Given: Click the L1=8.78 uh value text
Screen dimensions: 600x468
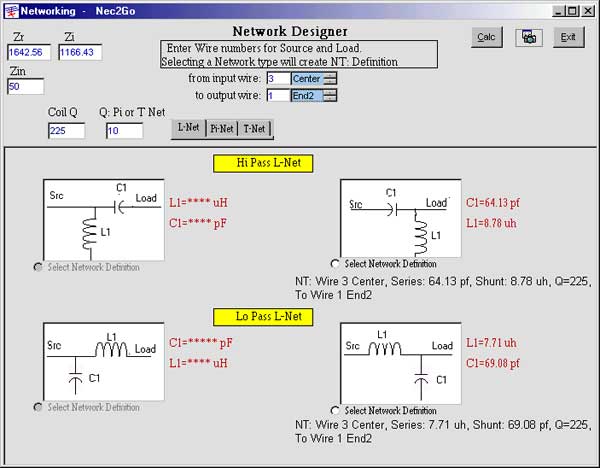Looking at the screenshot, I should (491, 223).
